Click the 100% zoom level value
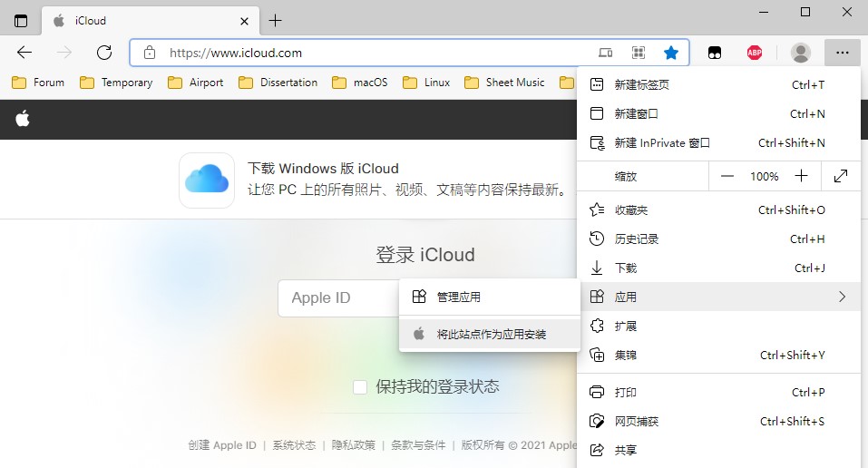This screenshot has height=468, width=868. point(764,176)
